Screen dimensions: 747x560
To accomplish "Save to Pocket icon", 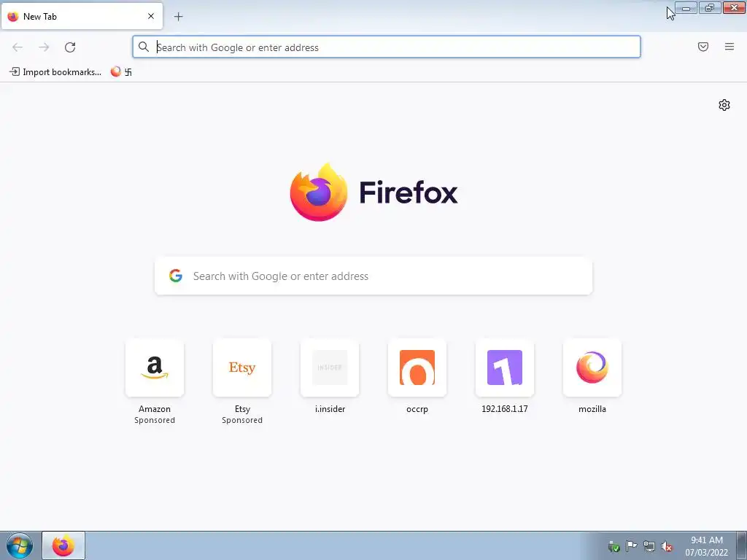I will [x=703, y=47].
